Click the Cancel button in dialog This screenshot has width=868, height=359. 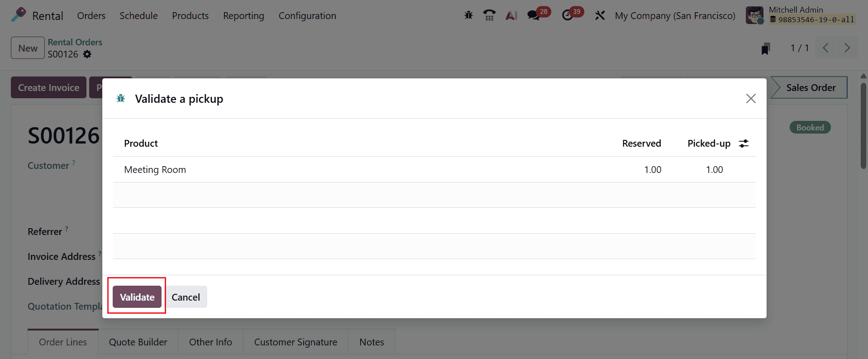(x=186, y=297)
